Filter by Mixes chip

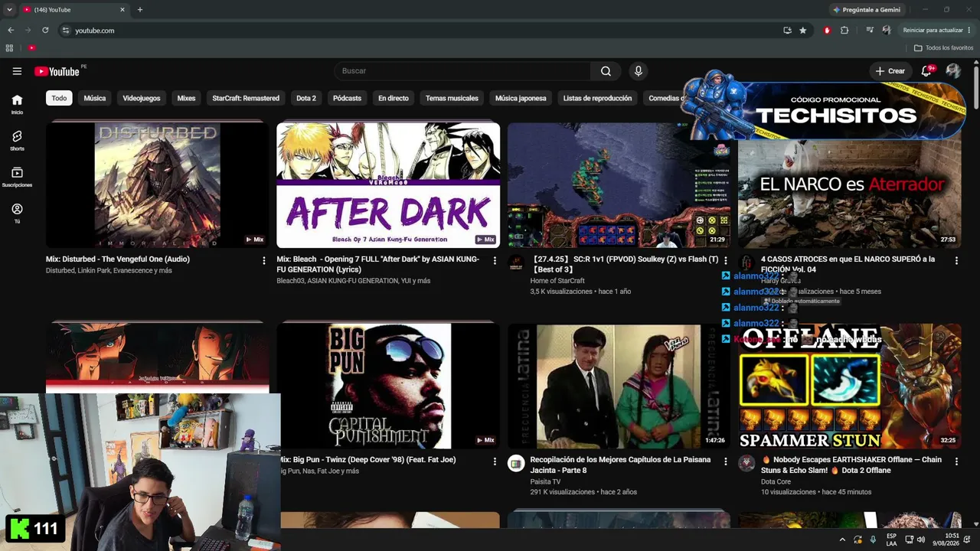186,98
